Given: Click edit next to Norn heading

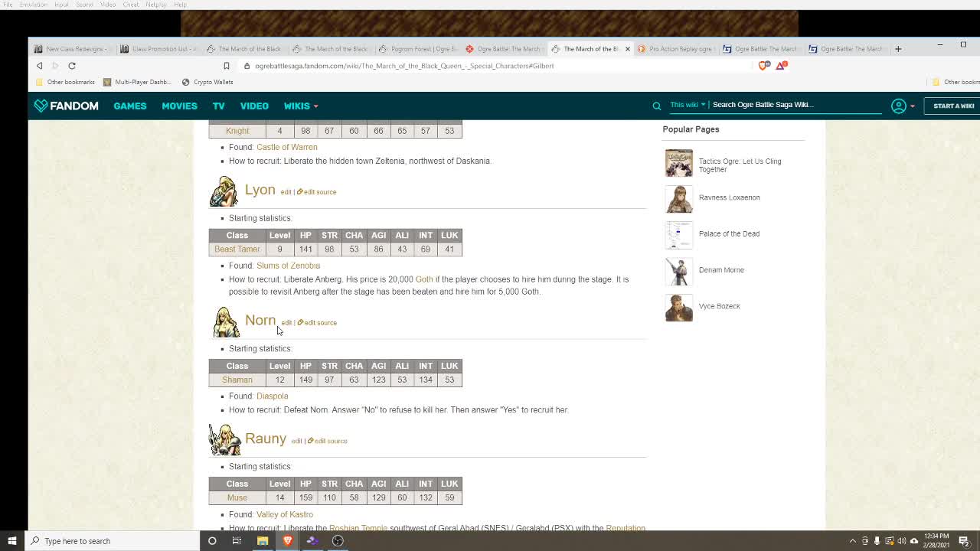Looking at the screenshot, I should (x=286, y=323).
